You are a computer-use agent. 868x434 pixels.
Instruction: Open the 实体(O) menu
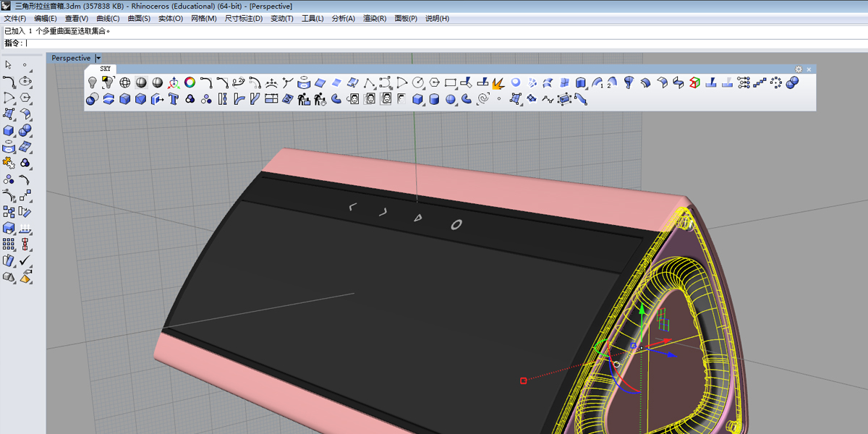point(171,18)
